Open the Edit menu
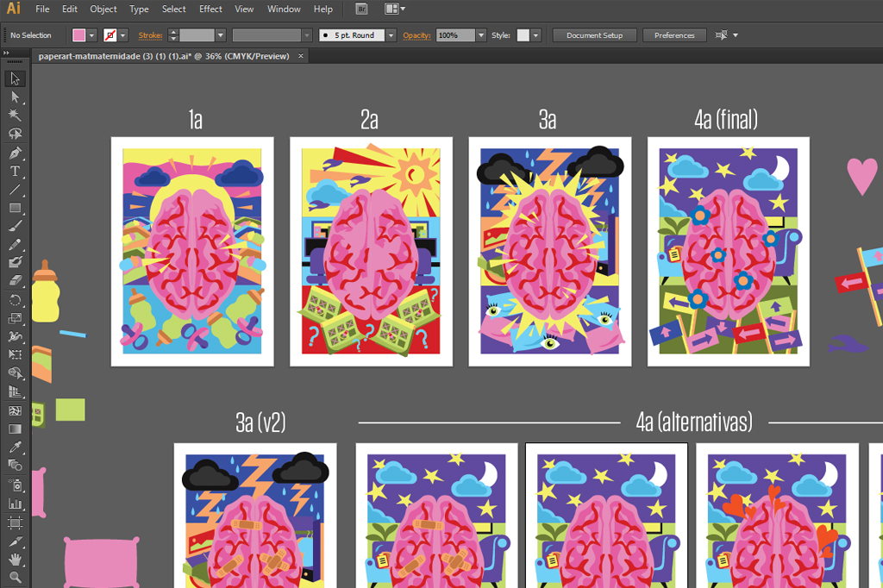This screenshot has height=588, width=883. [x=70, y=9]
